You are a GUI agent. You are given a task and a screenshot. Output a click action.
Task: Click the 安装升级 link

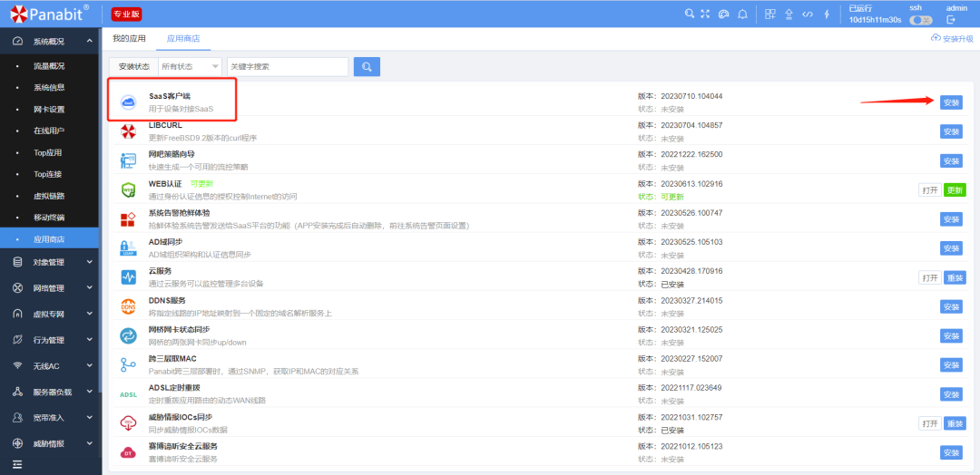[x=952, y=39]
